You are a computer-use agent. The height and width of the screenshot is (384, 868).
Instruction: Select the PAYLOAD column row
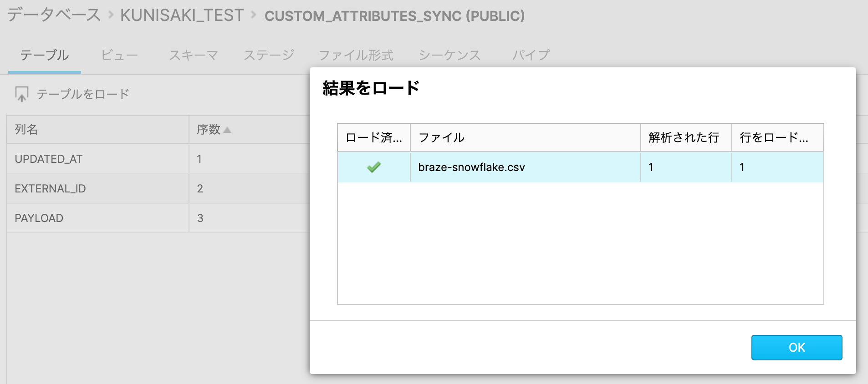tap(39, 218)
